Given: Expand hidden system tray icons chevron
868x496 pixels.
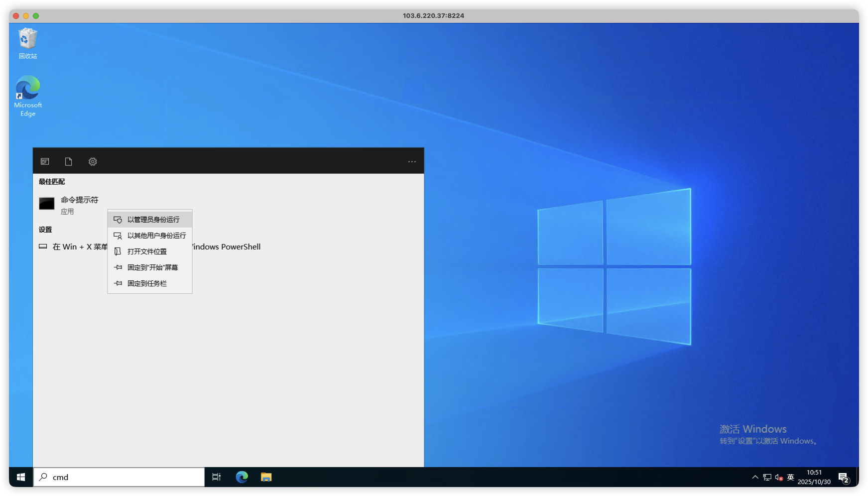Looking at the screenshot, I should click(x=755, y=477).
